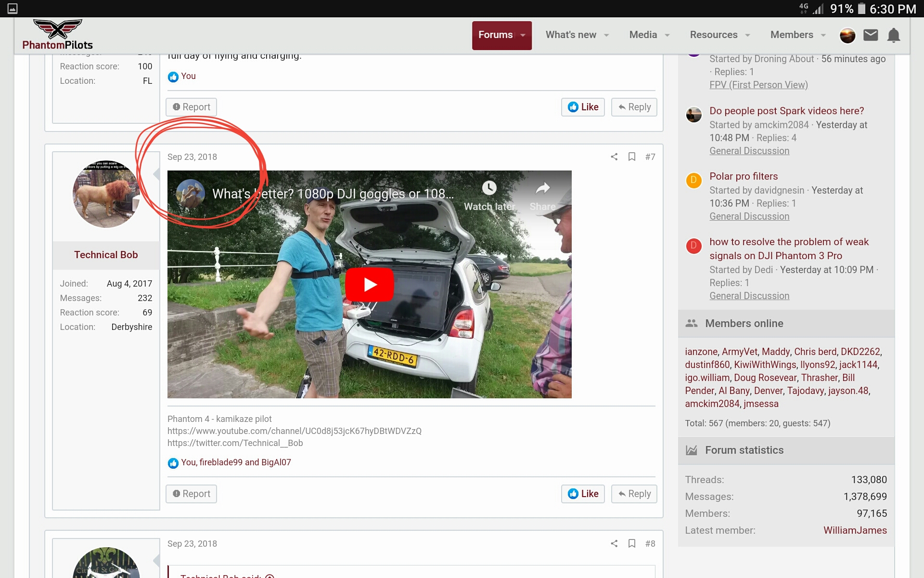Open 'Do people post Spark videos here?' thread
Image resolution: width=924 pixels, height=578 pixels.
pos(786,111)
